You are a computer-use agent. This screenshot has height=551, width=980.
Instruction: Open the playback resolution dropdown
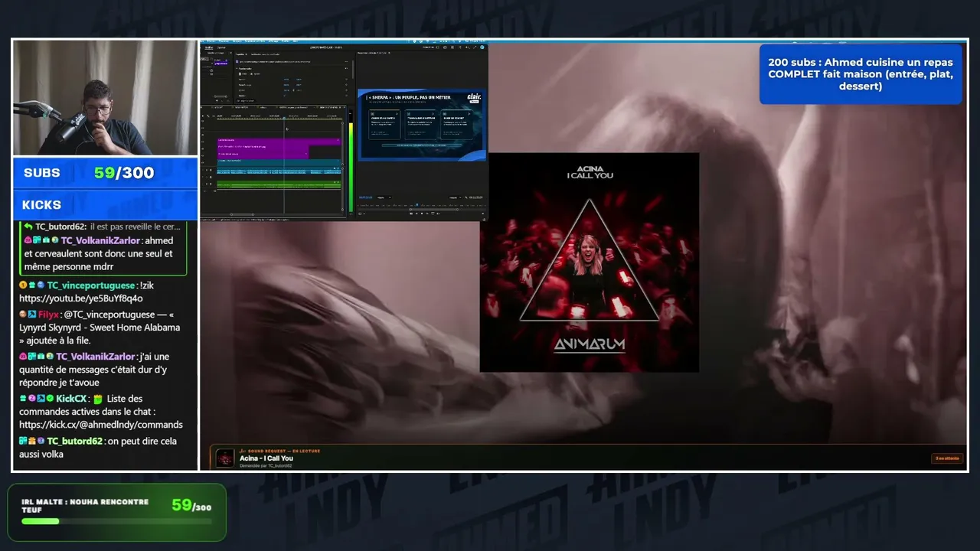(x=456, y=197)
